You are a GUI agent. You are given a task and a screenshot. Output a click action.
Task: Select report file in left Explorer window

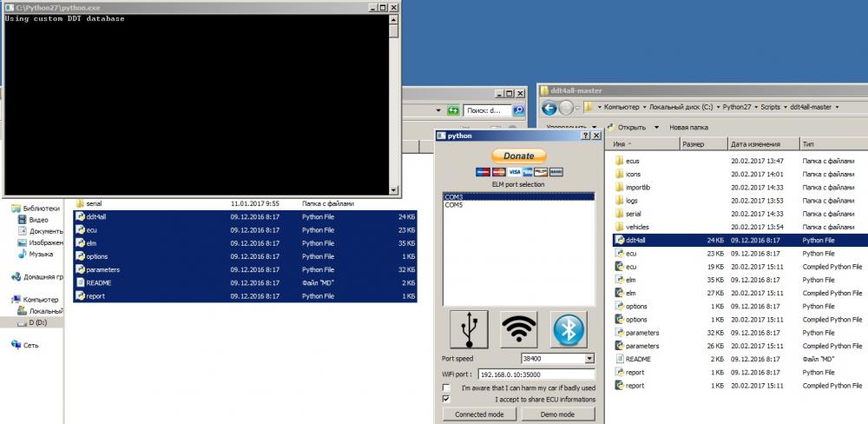(246, 296)
